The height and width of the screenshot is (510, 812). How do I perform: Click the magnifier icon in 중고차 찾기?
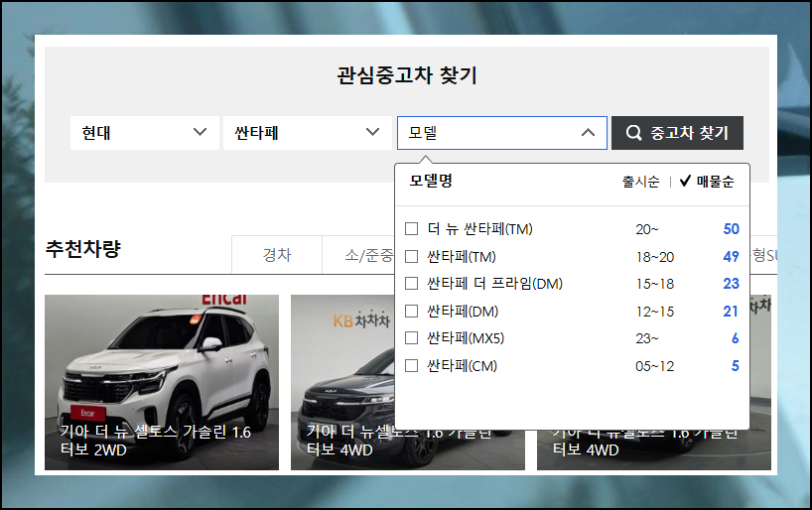coord(633,133)
